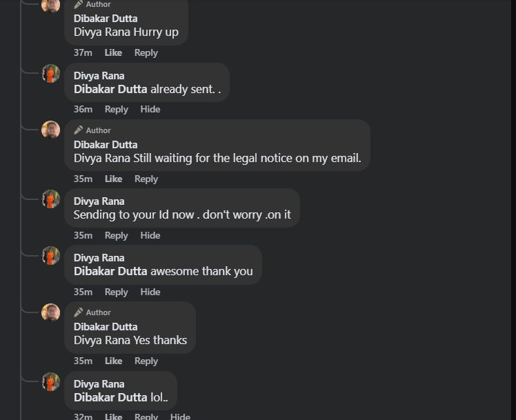Click Divya Rana's avatar beside "already sent" comment
The height and width of the screenshot is (420, 516).
[50, 74]
